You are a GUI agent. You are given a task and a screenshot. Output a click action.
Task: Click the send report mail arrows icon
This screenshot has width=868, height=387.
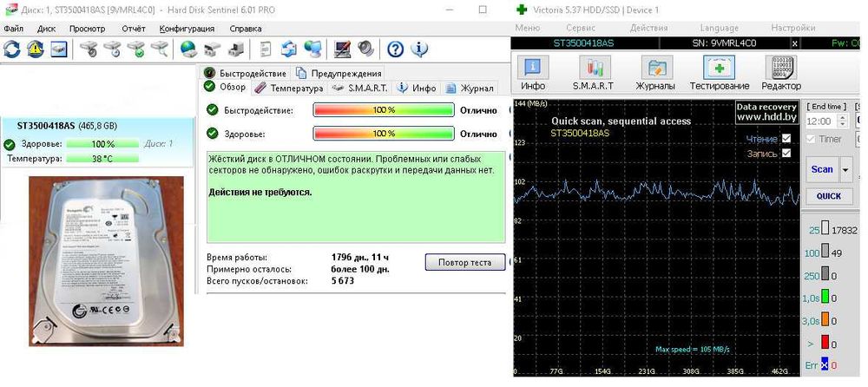[x=289, y=49]
